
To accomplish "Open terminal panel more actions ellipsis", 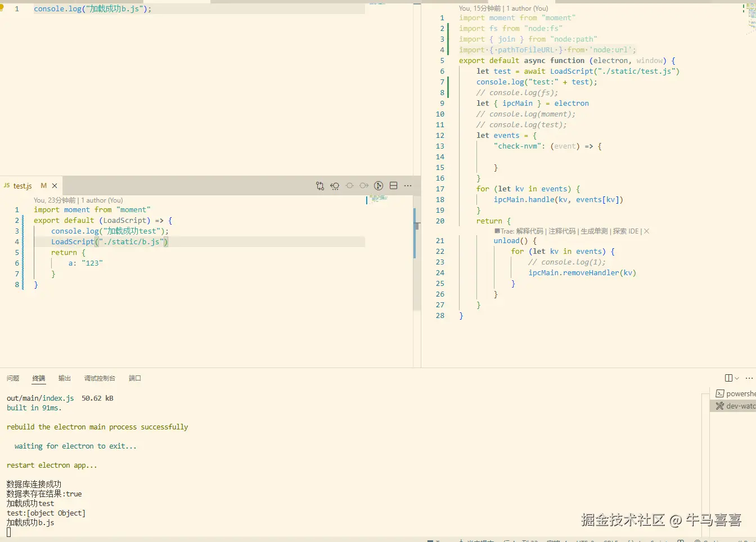I will (749, 378).
